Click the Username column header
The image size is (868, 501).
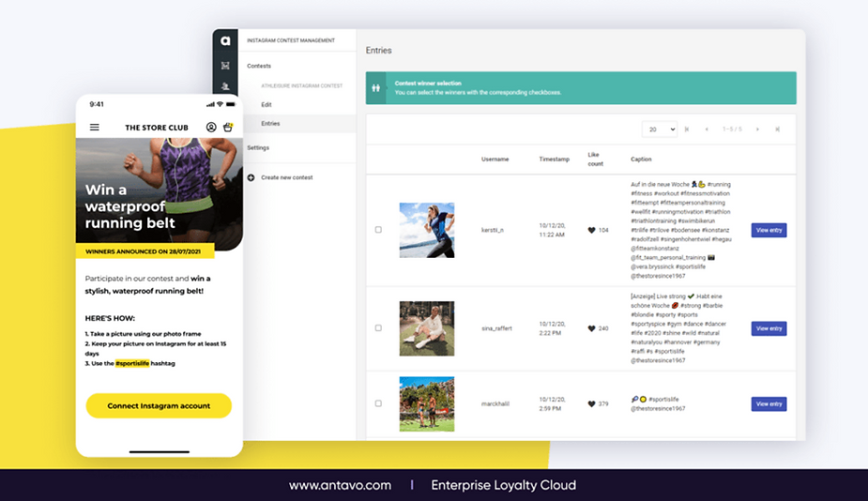click(x=495, y=159)
